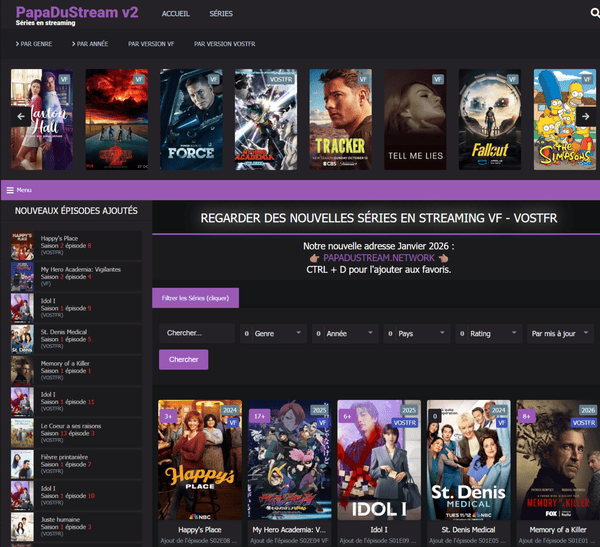This screenshot has height=547, width=600.
Task: Select the 'Par version VOSTFR' link
Action: (225, 45)
